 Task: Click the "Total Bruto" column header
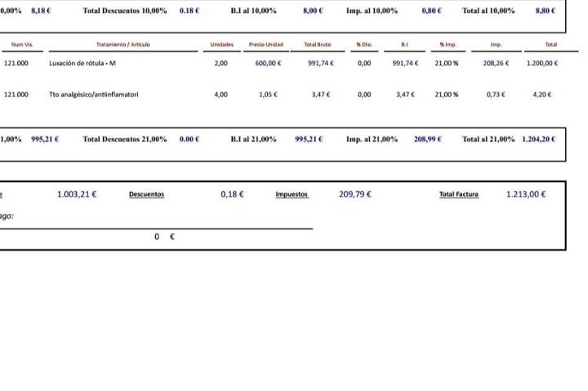tap(317, 44)
